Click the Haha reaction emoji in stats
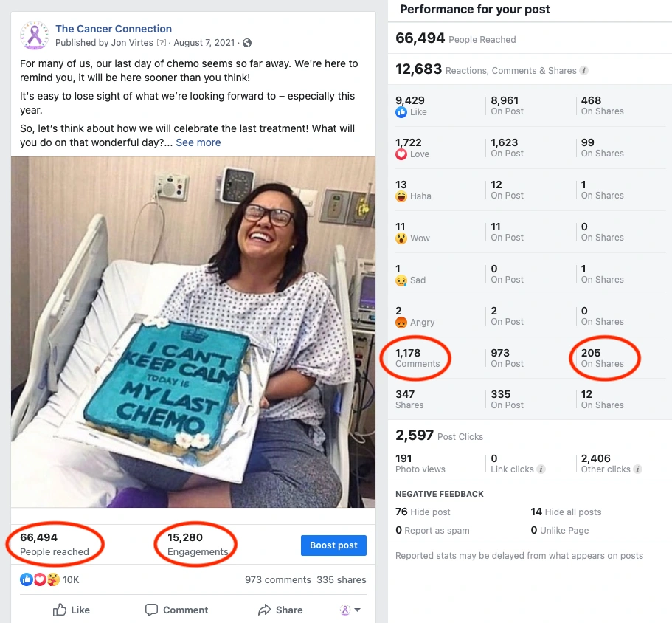Image resolution: width=672 pixels, height=623 pixels. 401,196
